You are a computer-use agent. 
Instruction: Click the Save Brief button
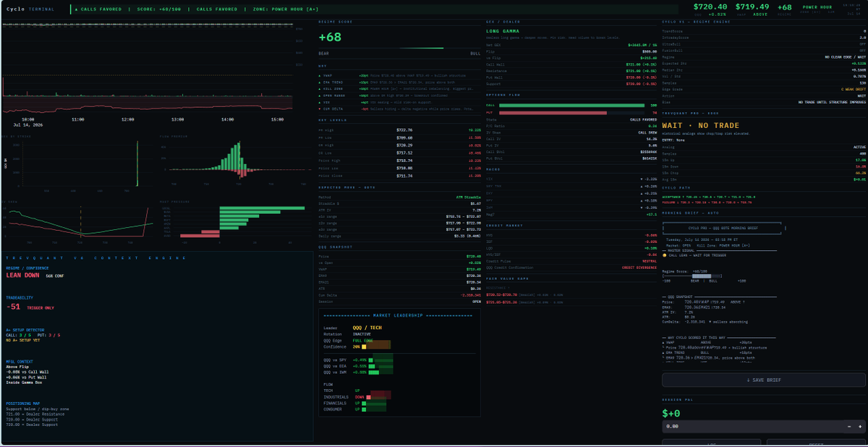coord(764,380)
